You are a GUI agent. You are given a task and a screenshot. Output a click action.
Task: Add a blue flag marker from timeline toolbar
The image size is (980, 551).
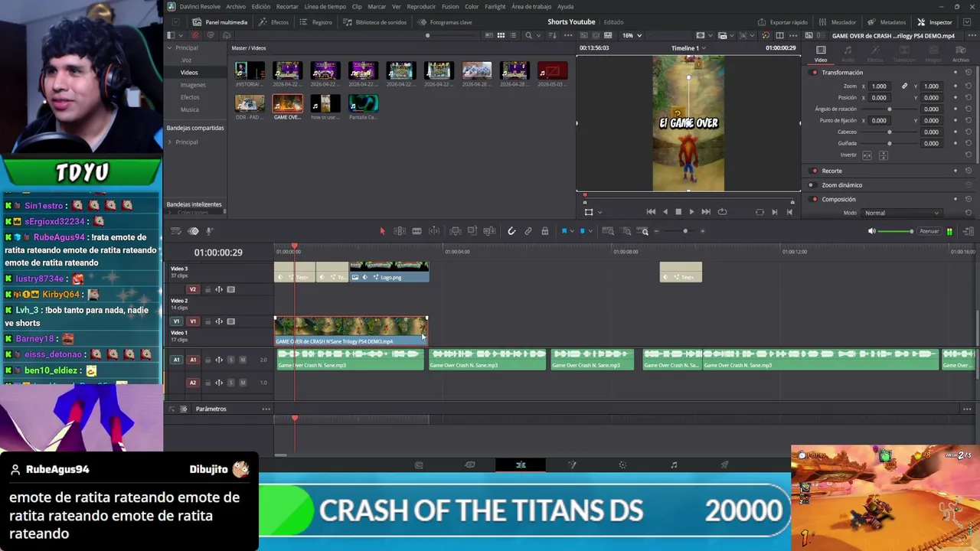click(x=565, y=231)
